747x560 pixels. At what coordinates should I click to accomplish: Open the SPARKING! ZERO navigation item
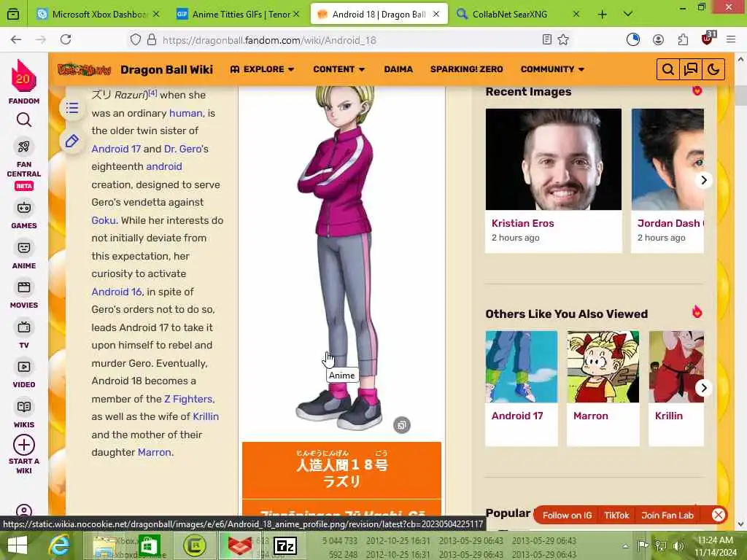click(x=466, y=69)
